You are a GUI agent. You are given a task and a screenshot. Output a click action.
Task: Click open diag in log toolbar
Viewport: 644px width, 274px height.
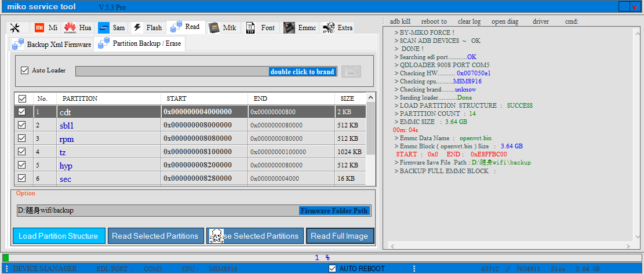(x=505, y=21)
